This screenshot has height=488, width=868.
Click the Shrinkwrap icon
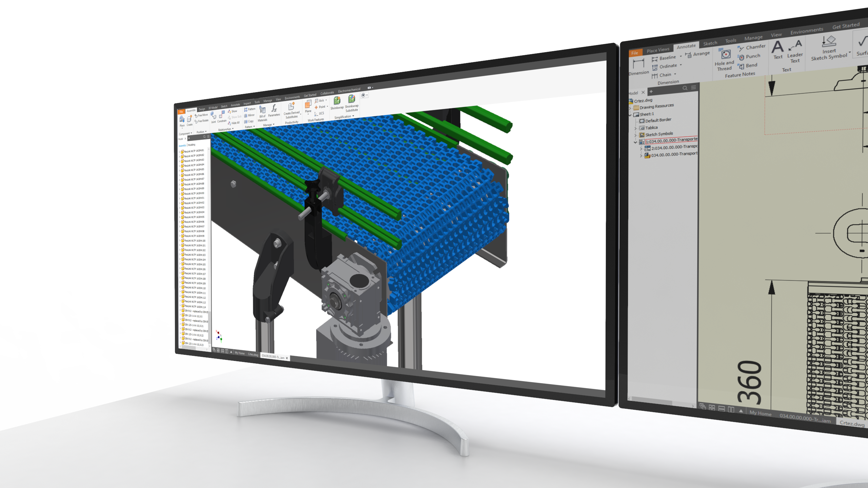click(337, 101)
